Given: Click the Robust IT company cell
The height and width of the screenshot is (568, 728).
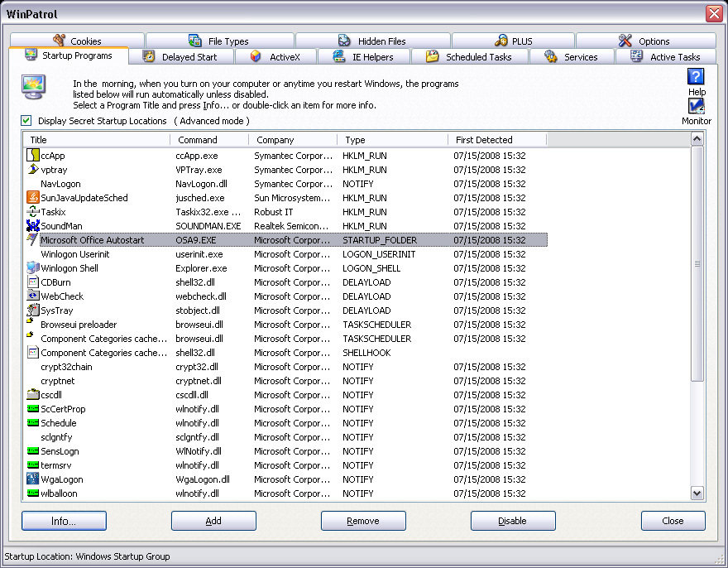Looking at the screenshot, I should (x=274, y=211).
